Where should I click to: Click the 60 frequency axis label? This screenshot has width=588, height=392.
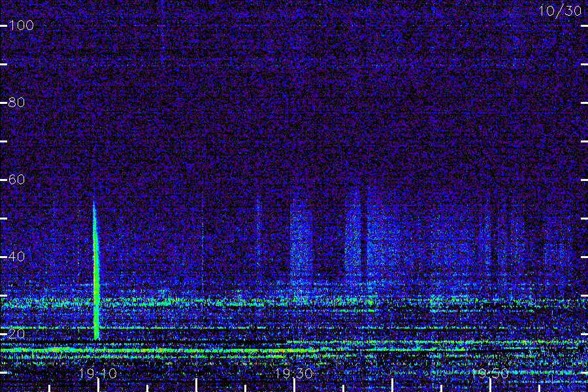tap(16, 179)
